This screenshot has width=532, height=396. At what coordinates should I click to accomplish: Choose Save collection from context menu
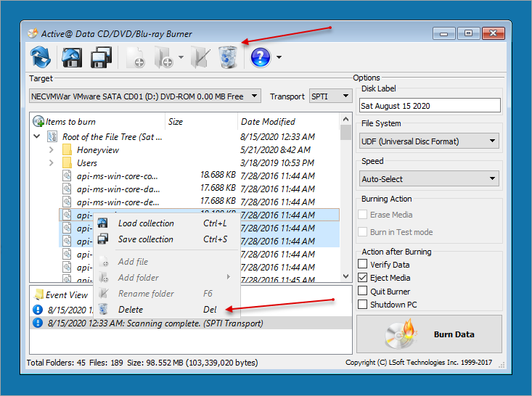point(167,239)
